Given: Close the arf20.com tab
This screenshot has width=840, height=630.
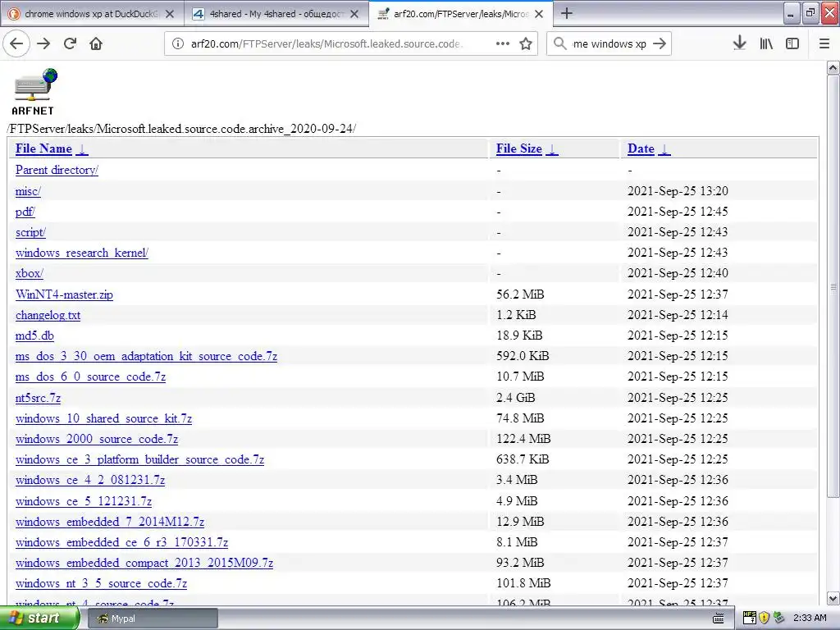Looking at the screenshot, I should 539,14.
